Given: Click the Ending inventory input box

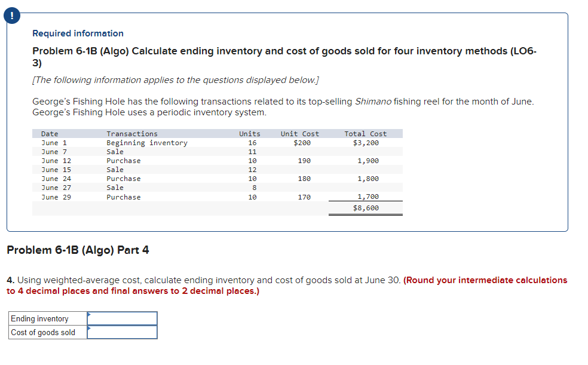Looking at the screenshot, I should [x=122, y=318].
